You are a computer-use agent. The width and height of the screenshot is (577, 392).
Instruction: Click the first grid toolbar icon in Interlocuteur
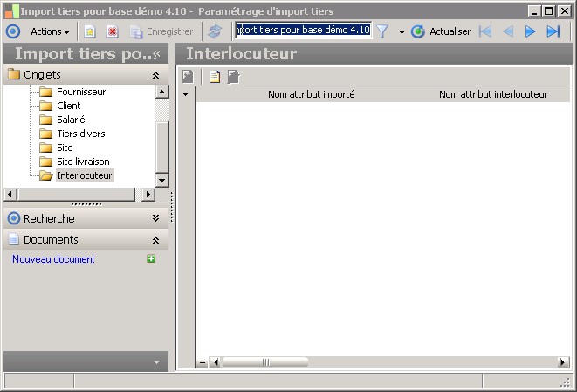pyautogui.click(x=188, y=77)
